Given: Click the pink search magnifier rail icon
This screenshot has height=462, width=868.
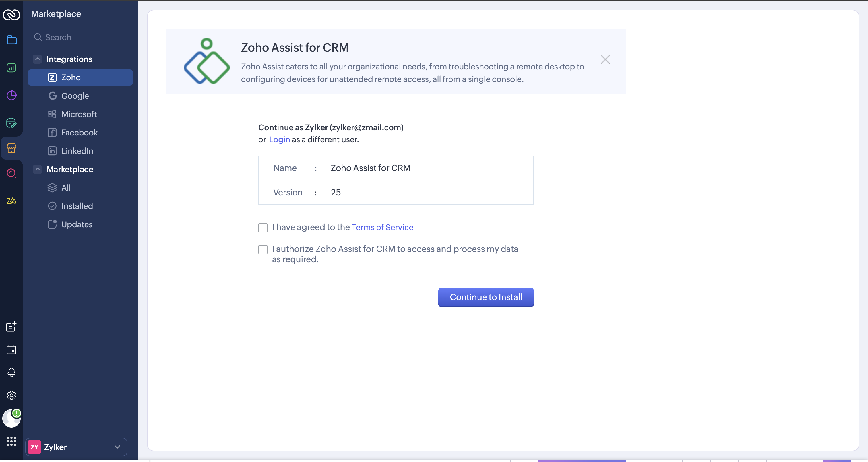Looking at the screenshot, I should point(11,174).
